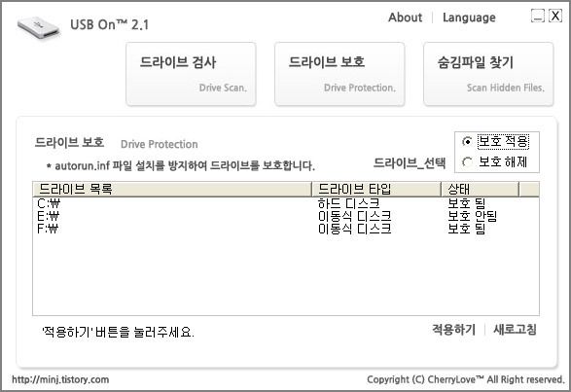Screen dimensions: 571x392
Task: Open the minj.tistory.com link
Action: click(x=60, y=379)
